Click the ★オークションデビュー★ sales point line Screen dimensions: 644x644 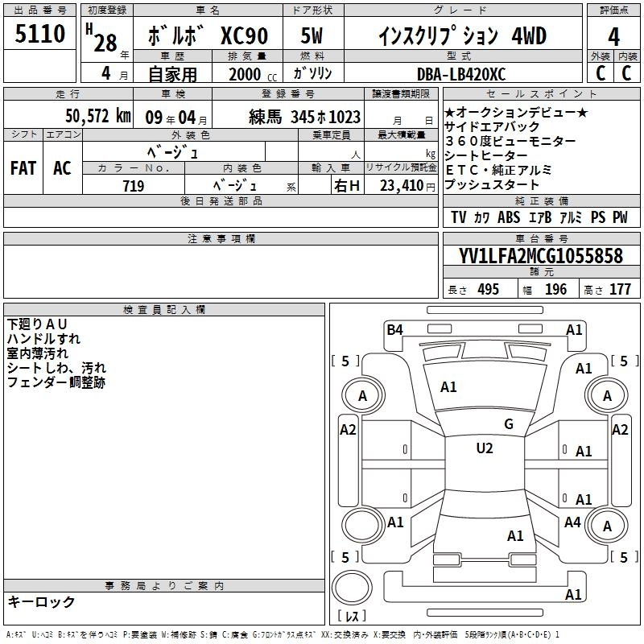tap(516, 112)
